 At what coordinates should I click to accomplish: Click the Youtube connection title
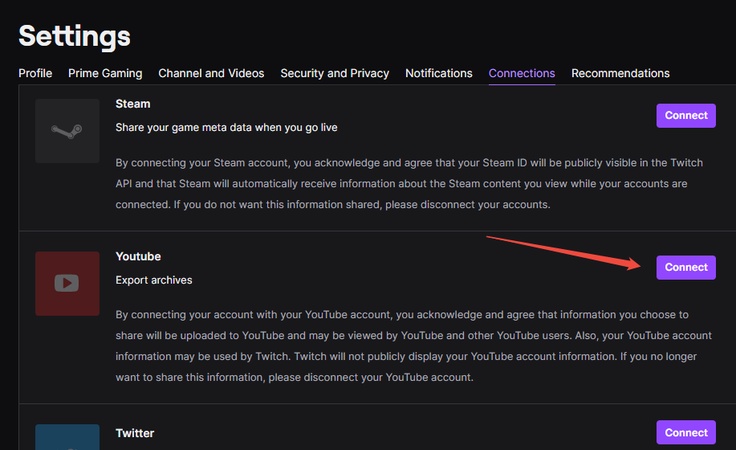click(138, 256)
